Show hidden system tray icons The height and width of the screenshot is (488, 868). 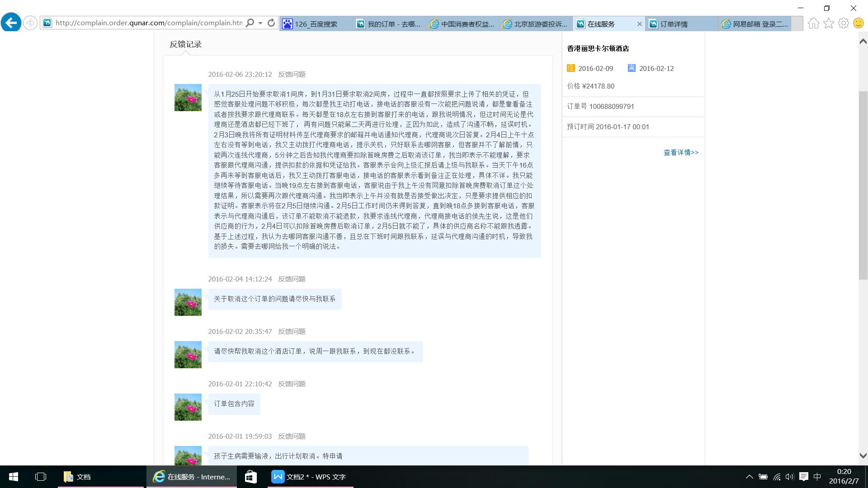tap(749, 477)
